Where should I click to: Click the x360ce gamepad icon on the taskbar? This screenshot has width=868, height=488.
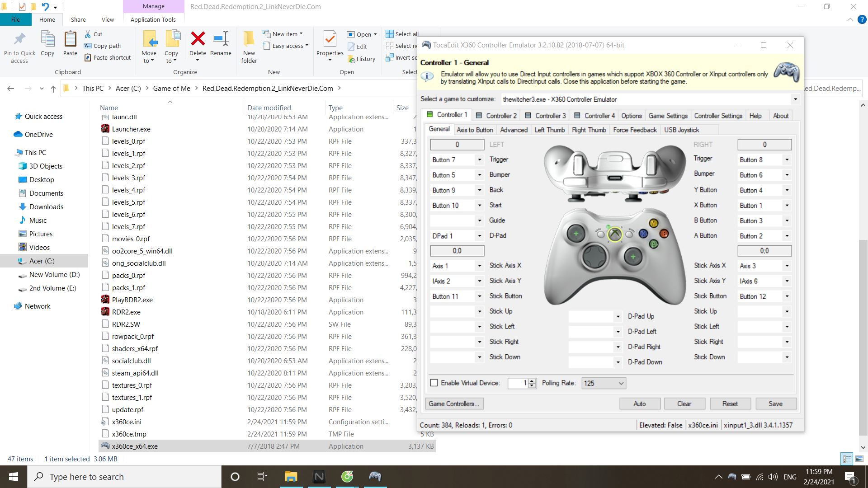coord(375,476)
